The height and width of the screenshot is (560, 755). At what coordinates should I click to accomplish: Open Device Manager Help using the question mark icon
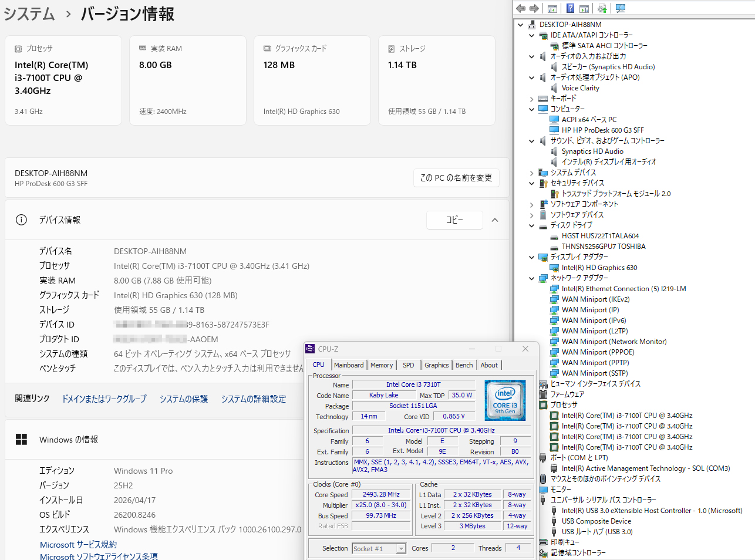click(569, 8)
